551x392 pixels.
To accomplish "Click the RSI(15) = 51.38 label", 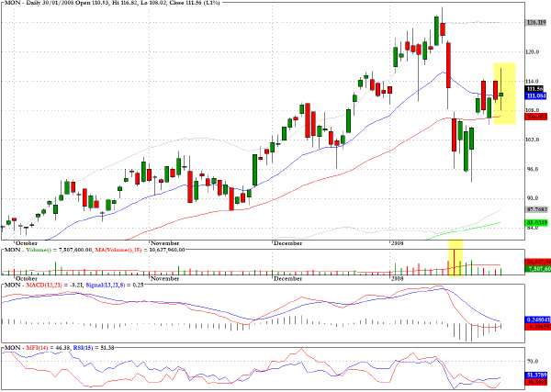I will click(93, 348).
